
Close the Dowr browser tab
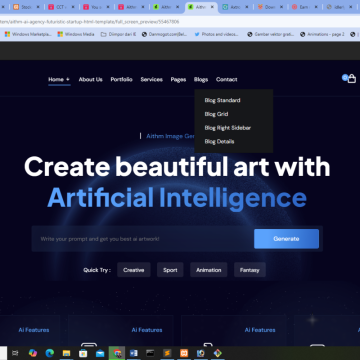click(282, 7)
